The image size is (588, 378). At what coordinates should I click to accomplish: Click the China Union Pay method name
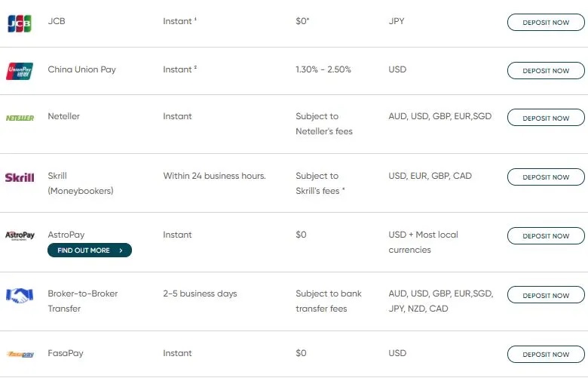[x=81, y=69]
